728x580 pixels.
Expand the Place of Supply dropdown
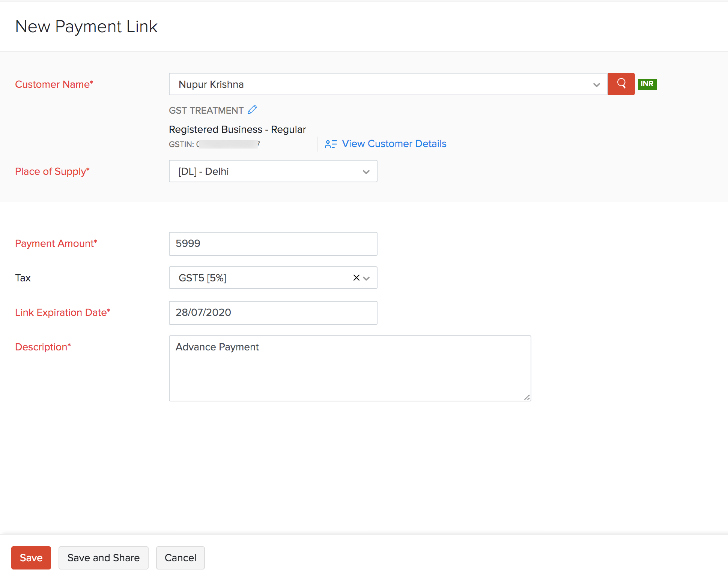(x=366, y=172)
